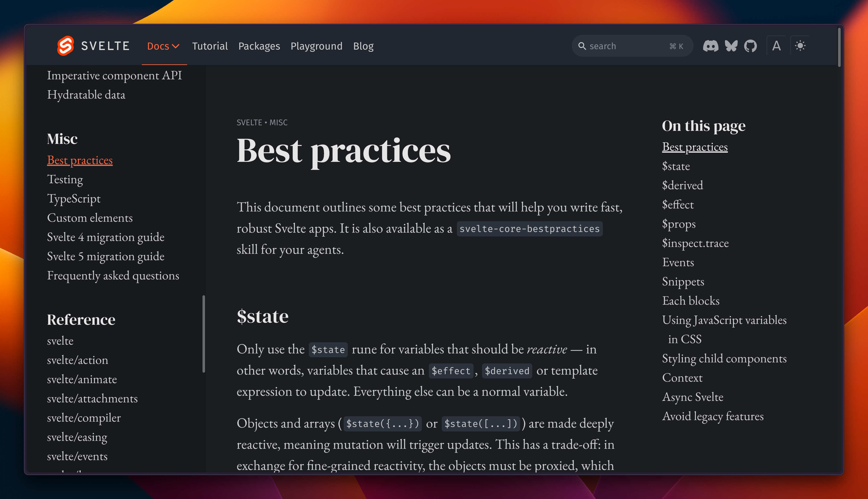Click the Reference sidebar heading
This screenshot has height=499, width=868.
point(81,319)
